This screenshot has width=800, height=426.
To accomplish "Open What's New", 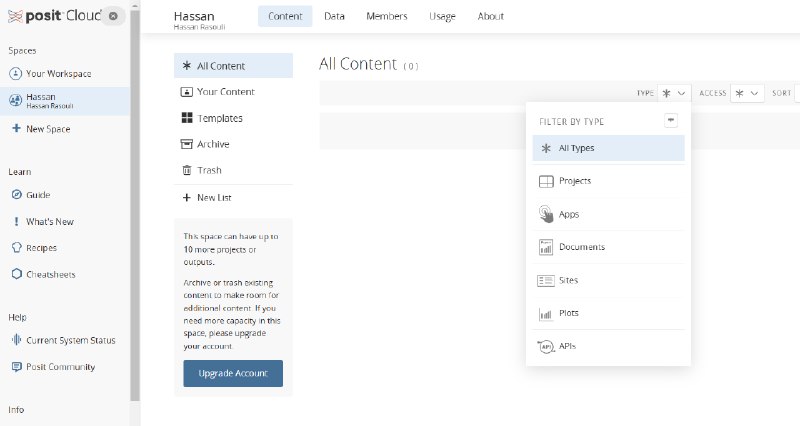I will coord(49,222).
